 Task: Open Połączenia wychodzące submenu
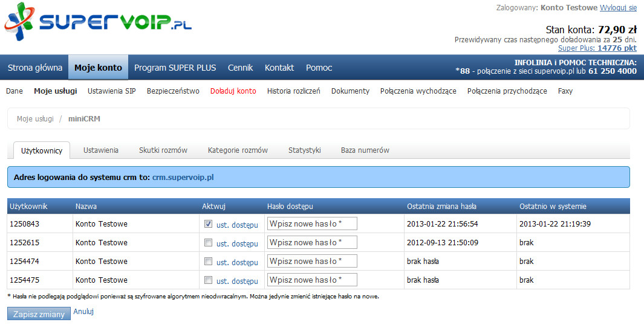click(x=418, y=91)
